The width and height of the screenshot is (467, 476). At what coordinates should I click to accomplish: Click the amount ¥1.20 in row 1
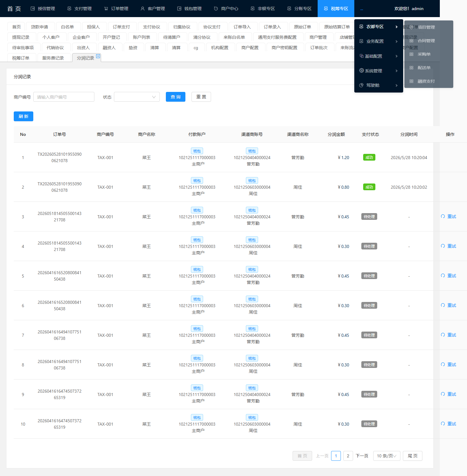(x=343, y=158)
